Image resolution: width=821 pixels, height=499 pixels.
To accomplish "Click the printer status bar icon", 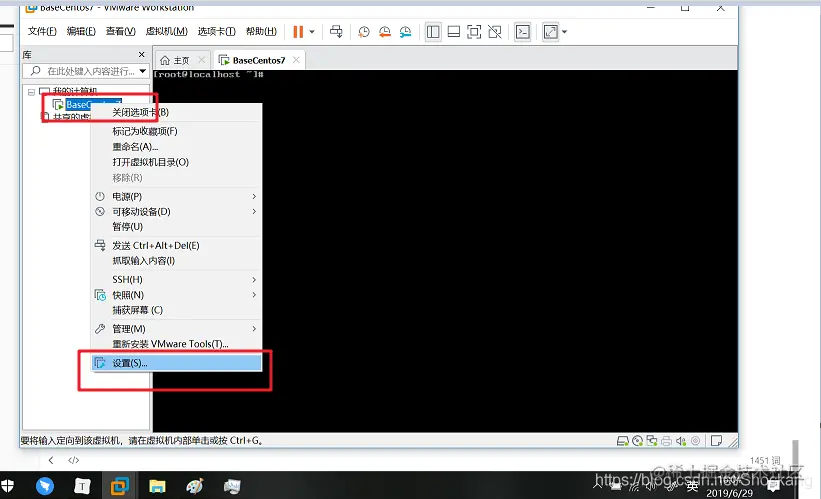I will pyautogui.click(x=666, y=441).
